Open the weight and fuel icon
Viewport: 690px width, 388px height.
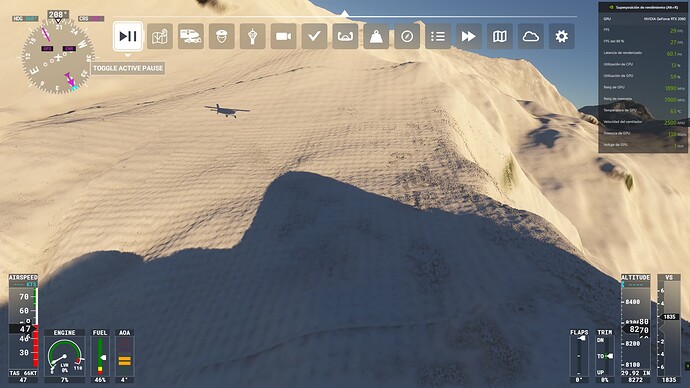click(376, 36)
